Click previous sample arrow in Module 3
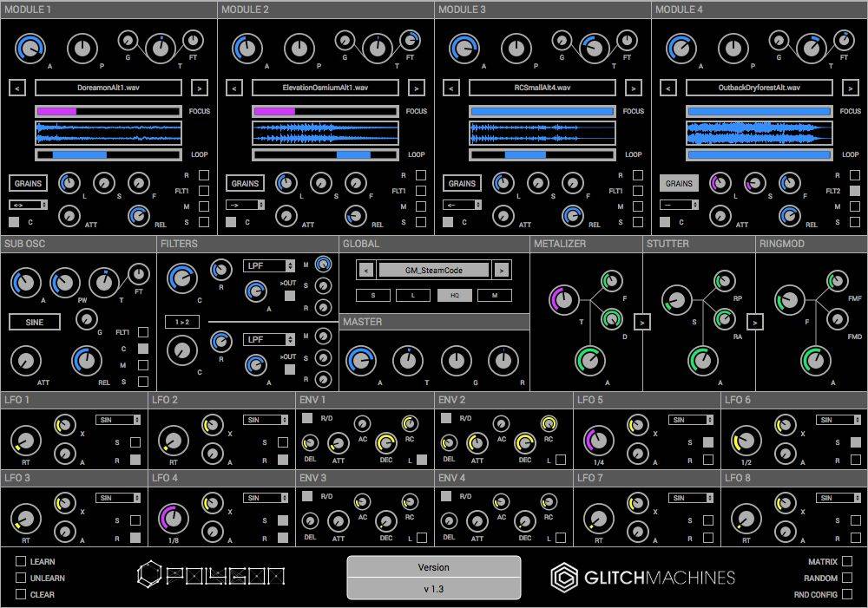Viewport: 868px width, 608px height. pyautogui.click(x=450, y=88)
